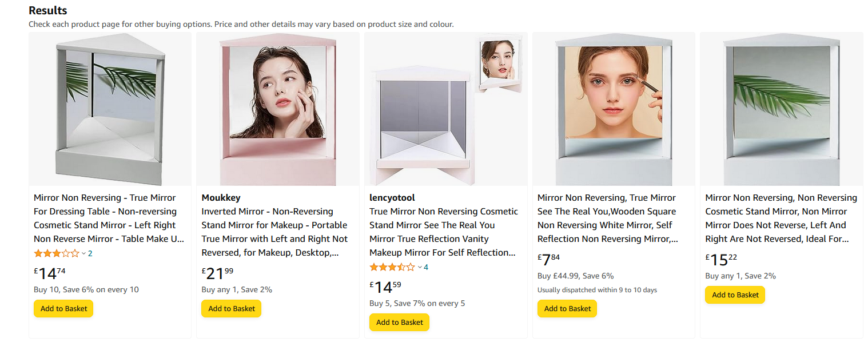
Task: Open the 4 reviews count link
Action: tap(426, 267)
